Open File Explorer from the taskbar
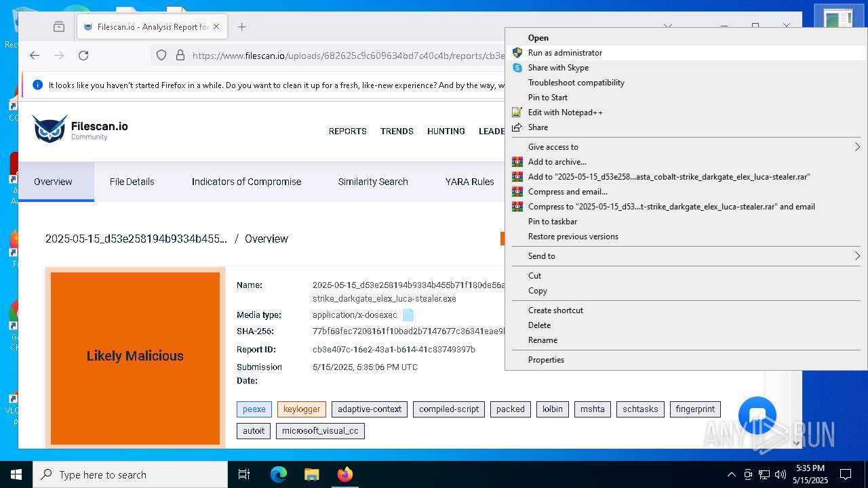Screen dimensions: 868x488 point(311,474)
